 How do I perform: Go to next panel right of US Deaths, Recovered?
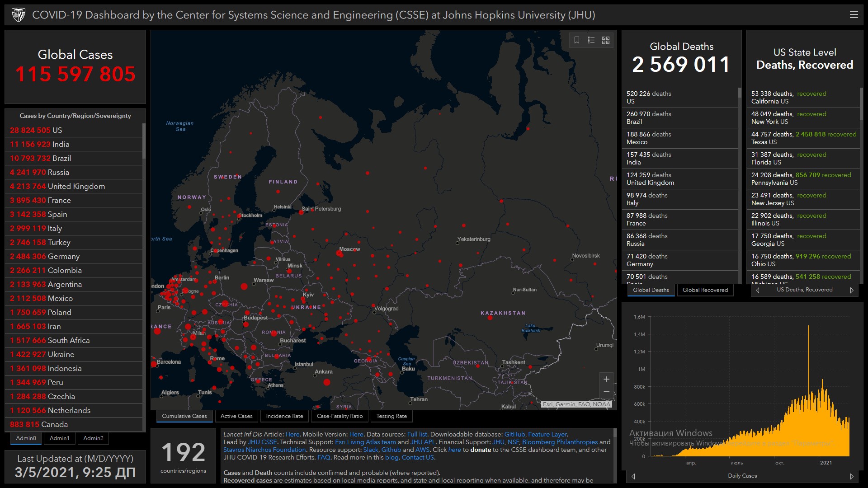point(852,290)
